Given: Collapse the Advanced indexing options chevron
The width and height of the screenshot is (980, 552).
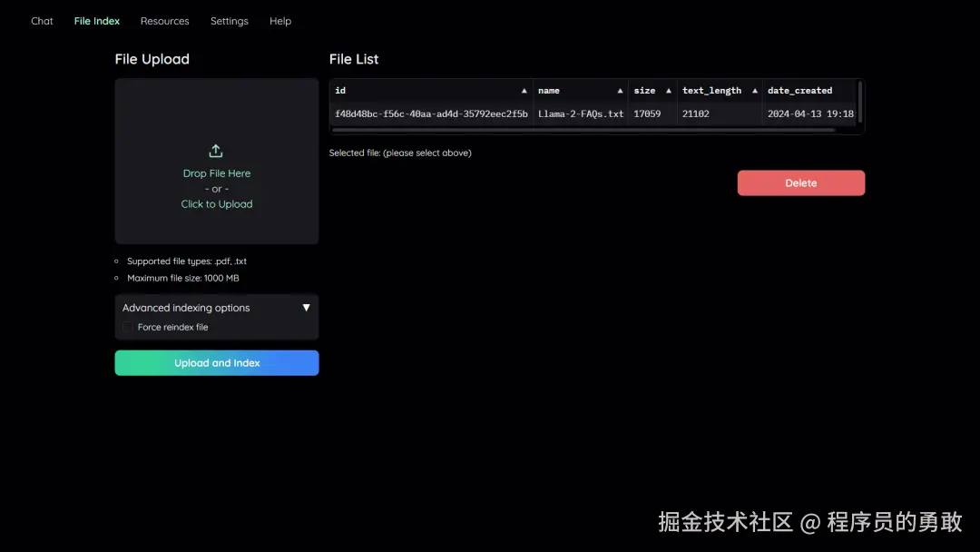Looking at the screenshot, I should click(307, 307).
